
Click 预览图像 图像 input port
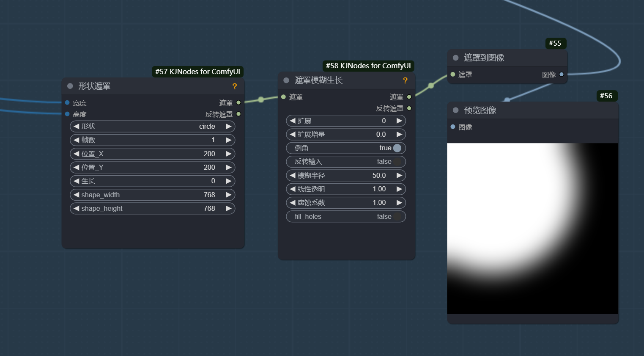click(x=452, y=127)
